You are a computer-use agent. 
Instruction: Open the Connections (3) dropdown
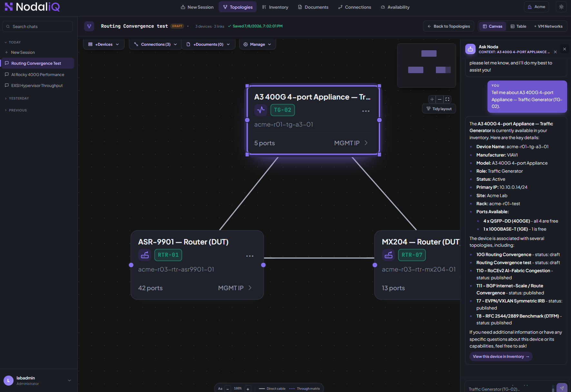(155, 44)
